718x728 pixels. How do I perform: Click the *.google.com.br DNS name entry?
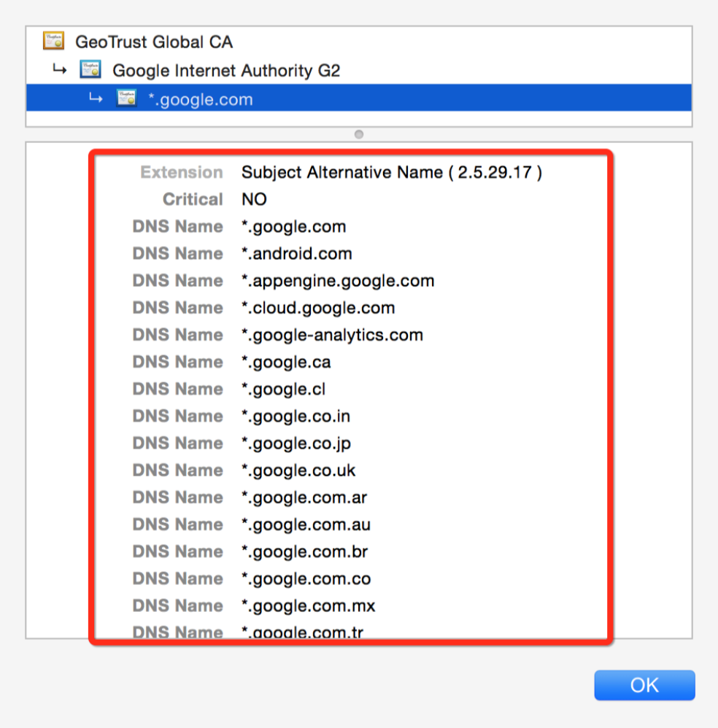pyautogui.click(x=305, y=551)
